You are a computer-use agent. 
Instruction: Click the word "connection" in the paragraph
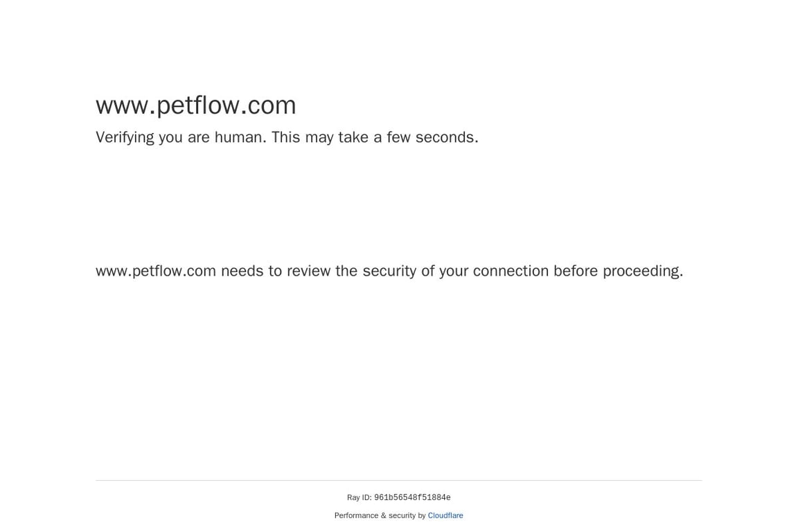click(511, 271)
